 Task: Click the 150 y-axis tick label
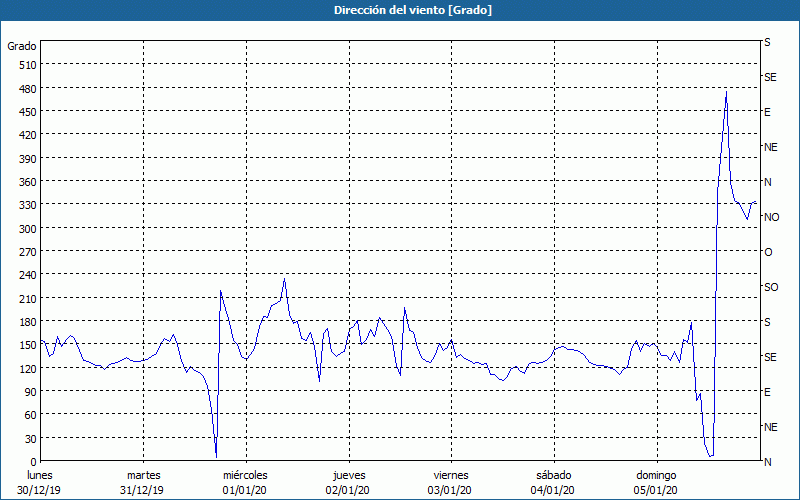pyautogui.click(x=28, y=345)
